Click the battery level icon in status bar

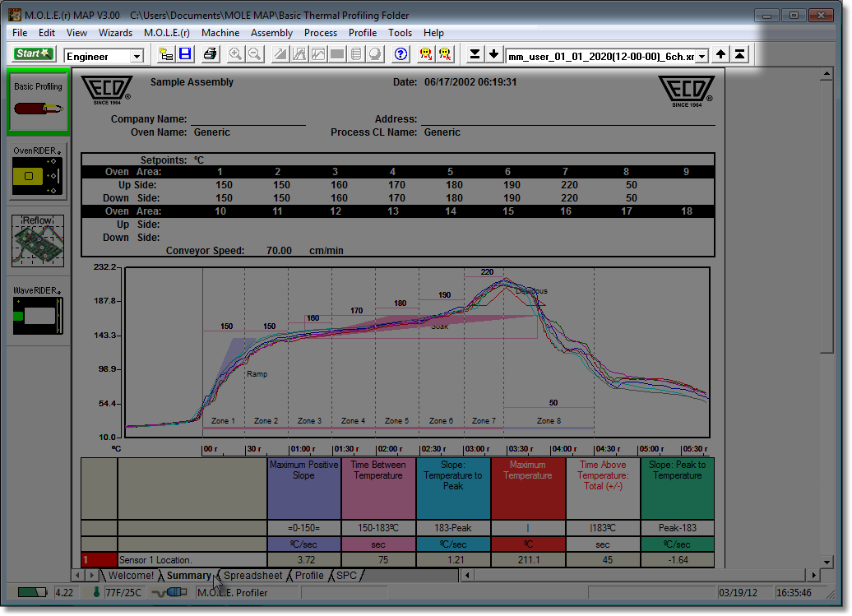pyautogui.click(x=32, y=592)
